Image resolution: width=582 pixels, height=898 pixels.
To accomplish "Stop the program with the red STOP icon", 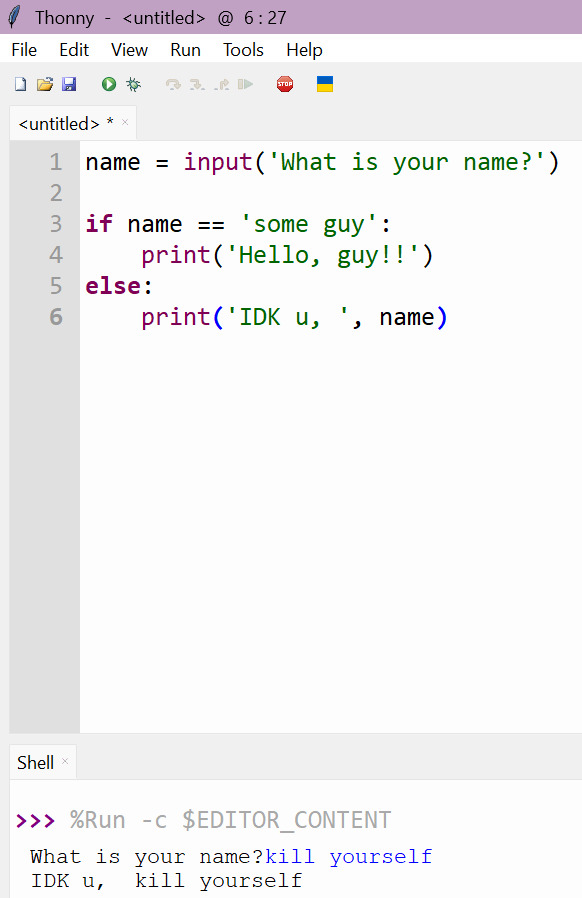I will 285,85.
